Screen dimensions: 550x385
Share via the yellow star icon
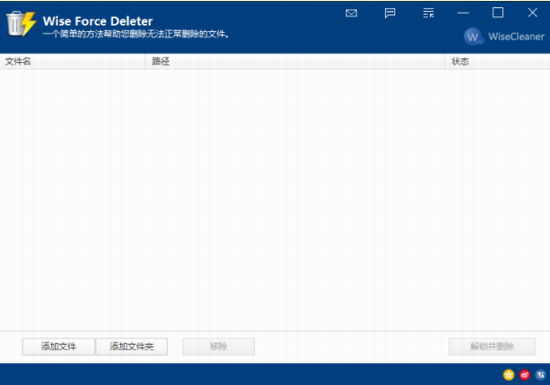click(x=508, y=375)
